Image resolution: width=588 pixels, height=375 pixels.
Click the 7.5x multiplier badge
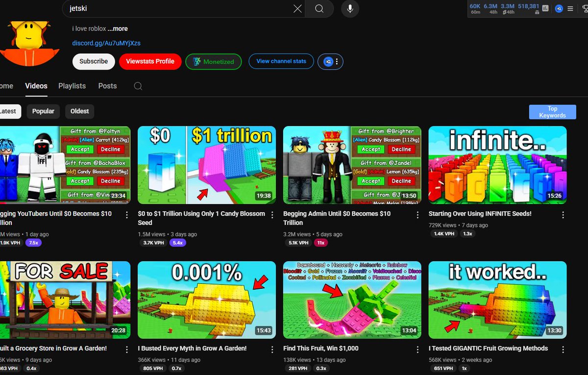(x=33, y=243)
